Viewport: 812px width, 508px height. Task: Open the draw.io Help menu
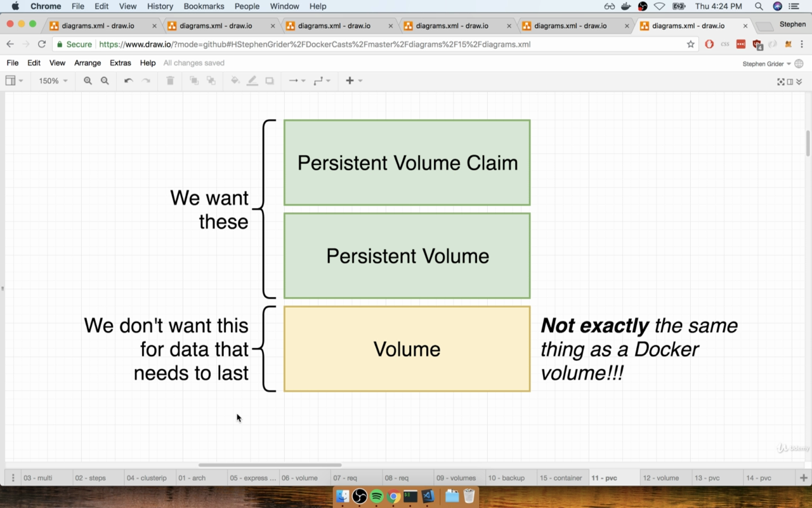148,63
